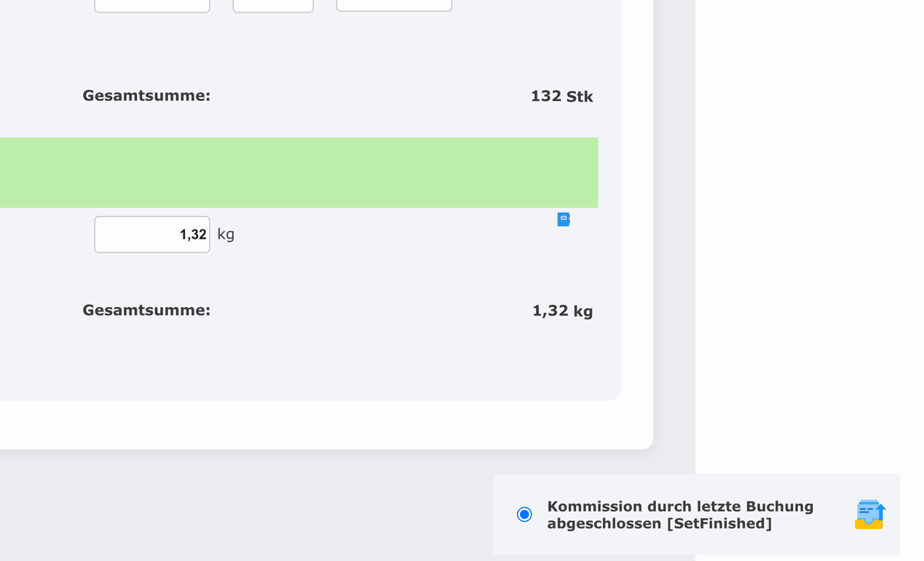Click inside the 1,32 kg quantity field

click(x=151, y=234)
